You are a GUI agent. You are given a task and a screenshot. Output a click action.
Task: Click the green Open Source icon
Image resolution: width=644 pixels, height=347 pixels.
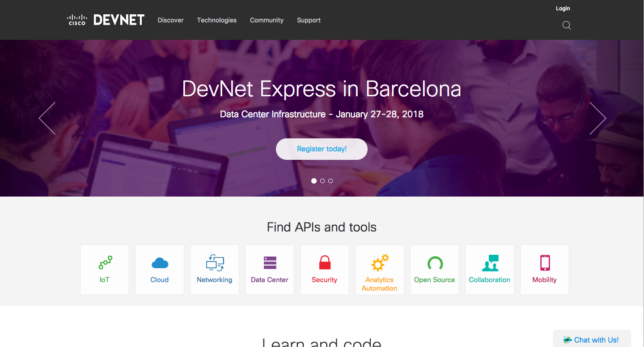coord(435,263)
